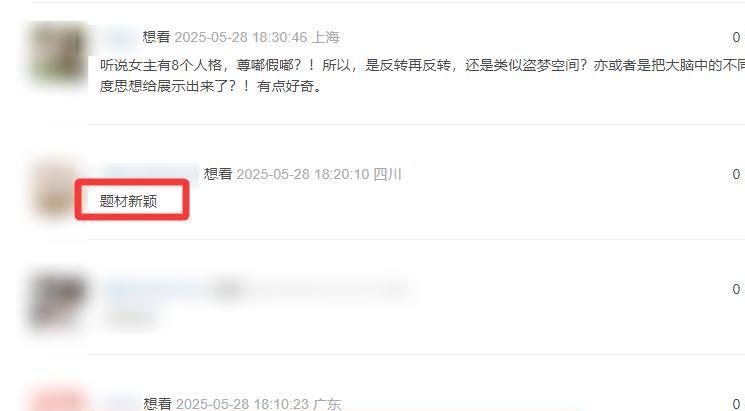Image resolution: width=745 pixels, height=411 pixels.
Task: Click the timestamp 2025-05-28 18:30:46
Action: pos(240,37)
